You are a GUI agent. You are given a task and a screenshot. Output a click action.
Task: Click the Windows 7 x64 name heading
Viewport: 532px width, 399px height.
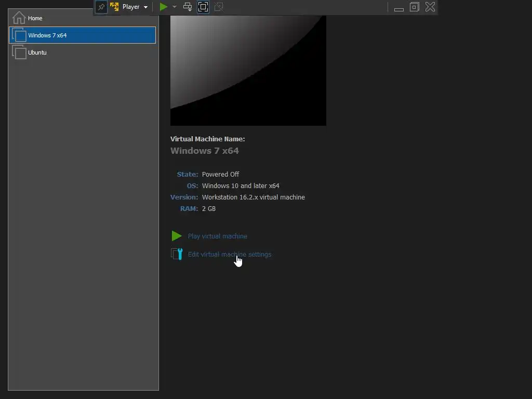coord(205,151)
